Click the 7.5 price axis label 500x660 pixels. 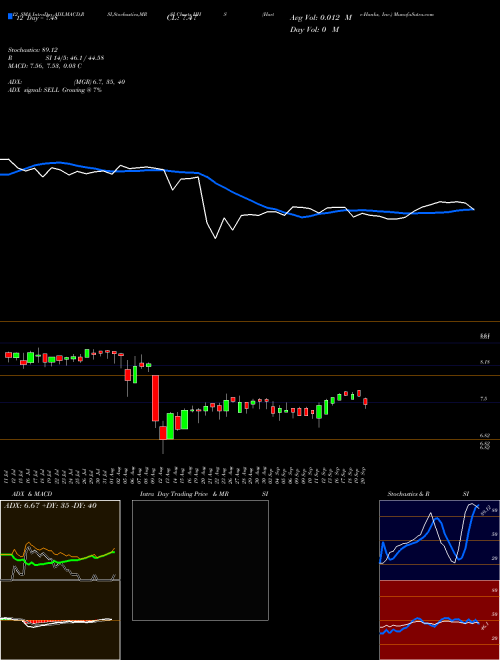[484, 398]
